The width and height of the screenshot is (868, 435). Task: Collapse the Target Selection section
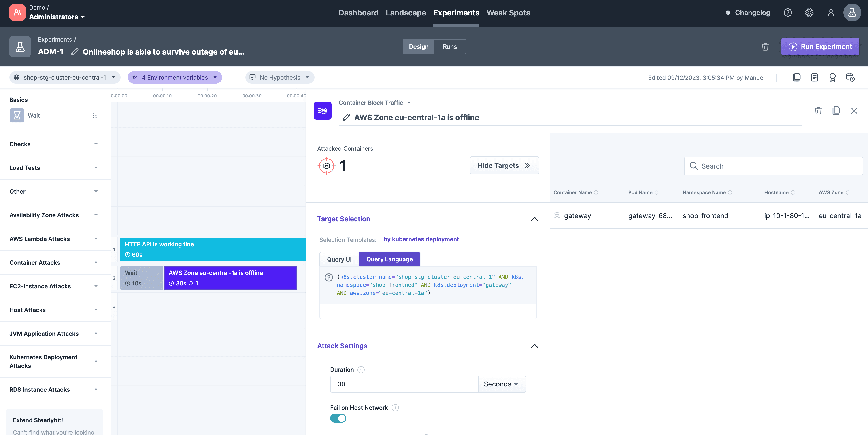pos(534,219)
